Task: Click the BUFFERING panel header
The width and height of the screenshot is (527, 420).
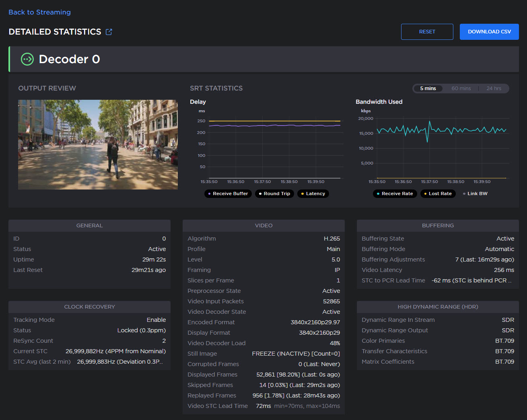Action: tap(438, 225)
